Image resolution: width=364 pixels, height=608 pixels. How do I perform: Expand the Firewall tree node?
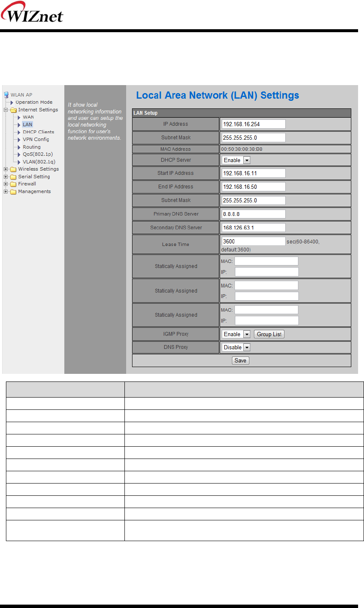click(x=6, y=184)
